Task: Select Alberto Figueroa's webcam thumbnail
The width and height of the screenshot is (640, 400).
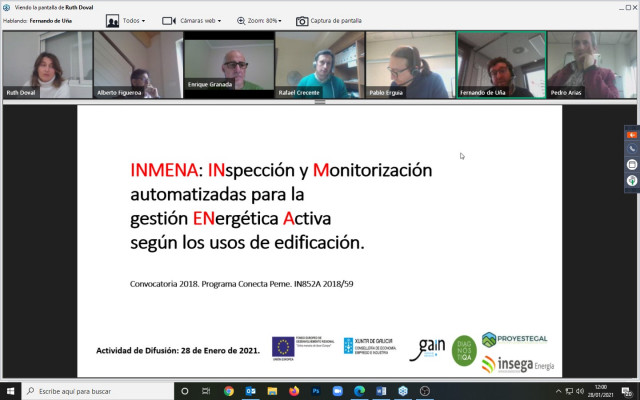Action: tap(138, 65)
